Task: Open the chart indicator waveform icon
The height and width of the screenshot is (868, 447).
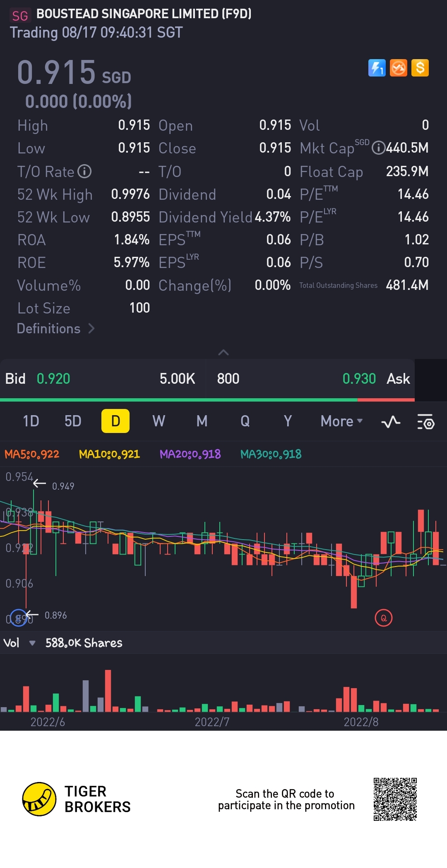Action: coord(391,422)
